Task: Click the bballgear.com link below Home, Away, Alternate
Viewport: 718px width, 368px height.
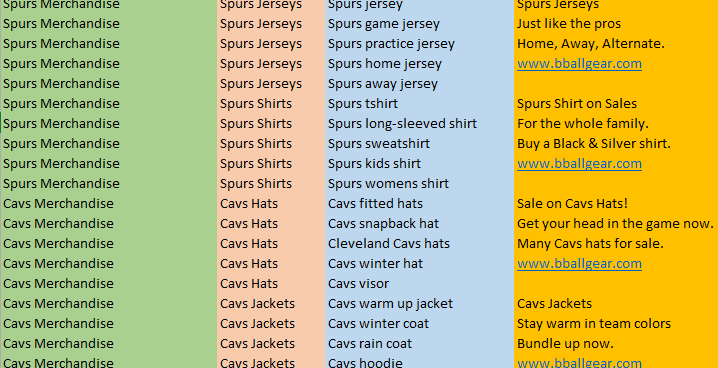Action: (x=579, y=64)
